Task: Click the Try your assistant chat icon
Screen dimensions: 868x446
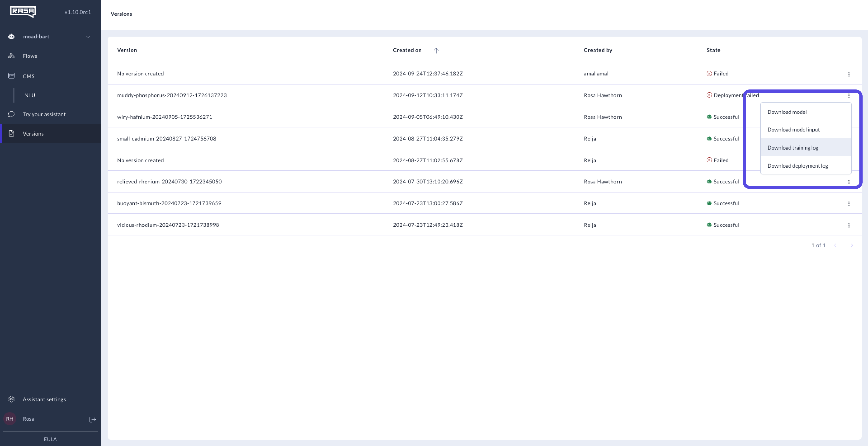Action: tap(12, 114)
